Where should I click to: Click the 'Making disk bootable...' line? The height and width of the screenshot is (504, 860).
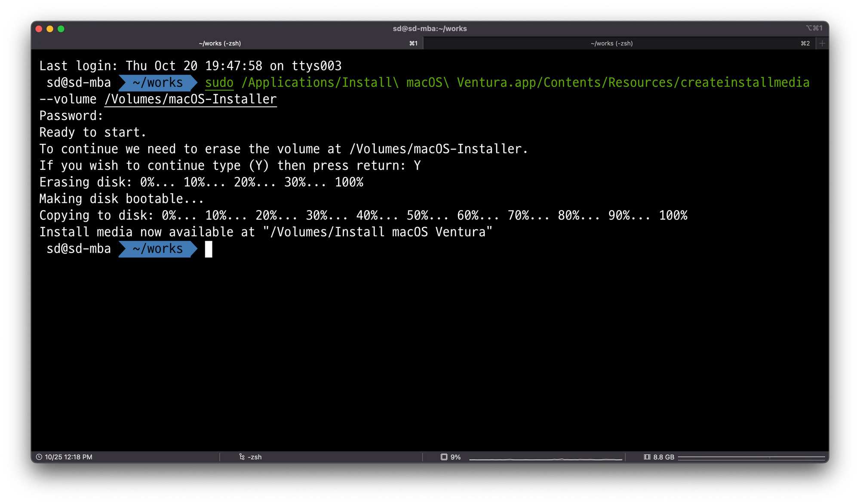(122, 199)
